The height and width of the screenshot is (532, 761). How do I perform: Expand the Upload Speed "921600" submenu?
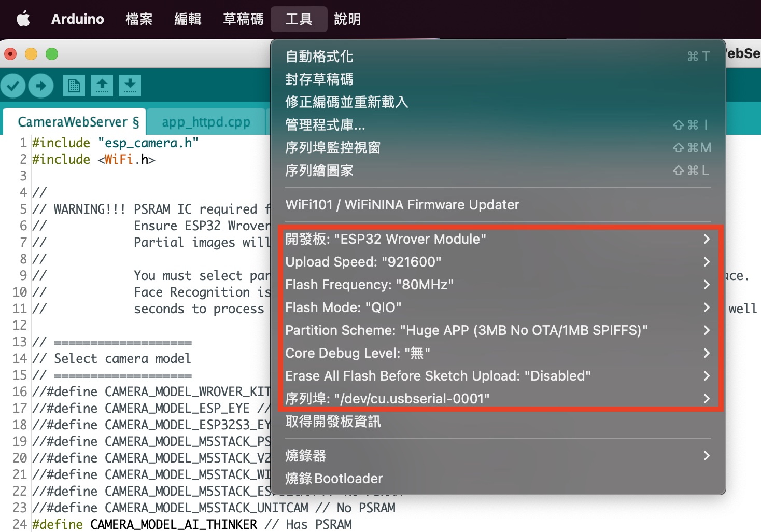point(498,262)
